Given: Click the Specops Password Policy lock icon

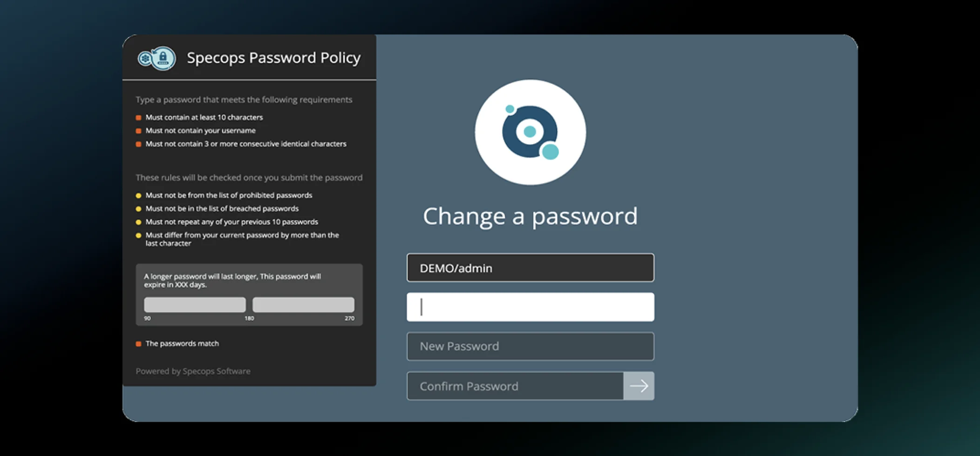Looking at the screenshot, I should point(157,59).
